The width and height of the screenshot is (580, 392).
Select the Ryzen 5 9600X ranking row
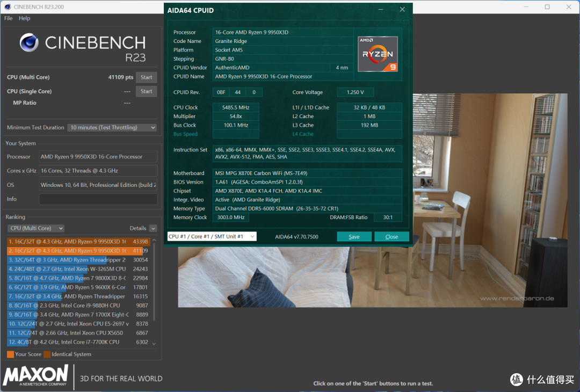click(78, 287)
